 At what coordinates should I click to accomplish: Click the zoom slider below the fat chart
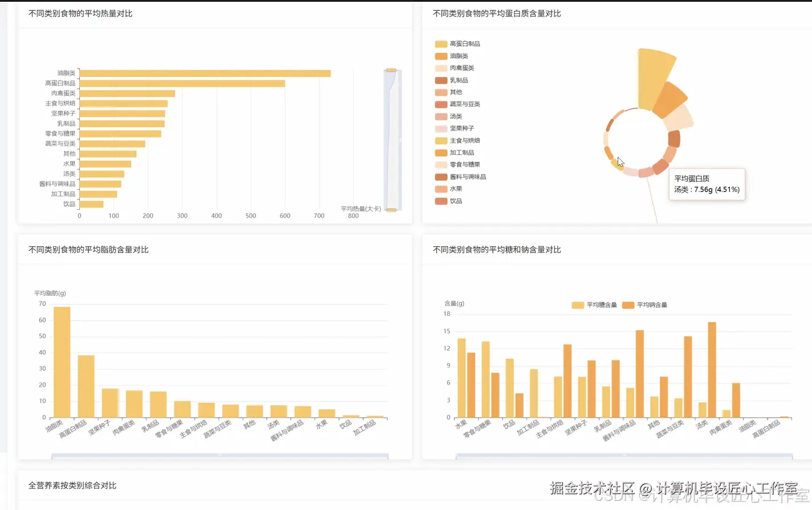pos(220,456)
